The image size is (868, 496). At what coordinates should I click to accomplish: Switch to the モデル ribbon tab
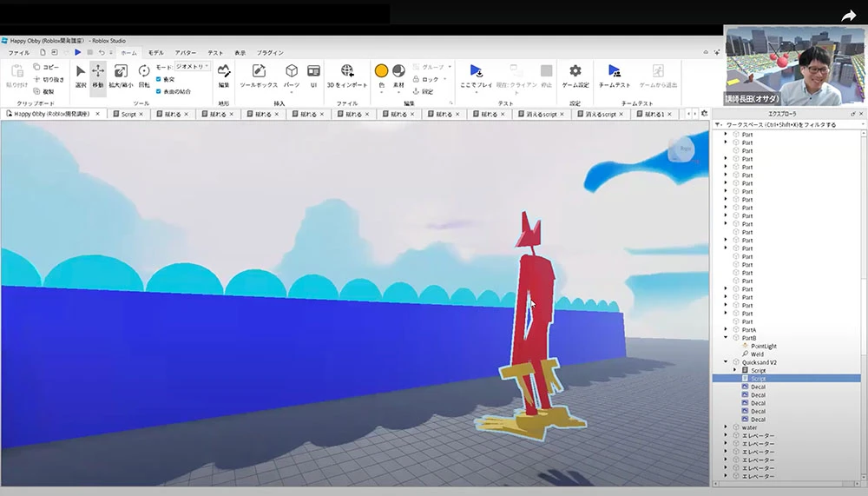point(155,53)
